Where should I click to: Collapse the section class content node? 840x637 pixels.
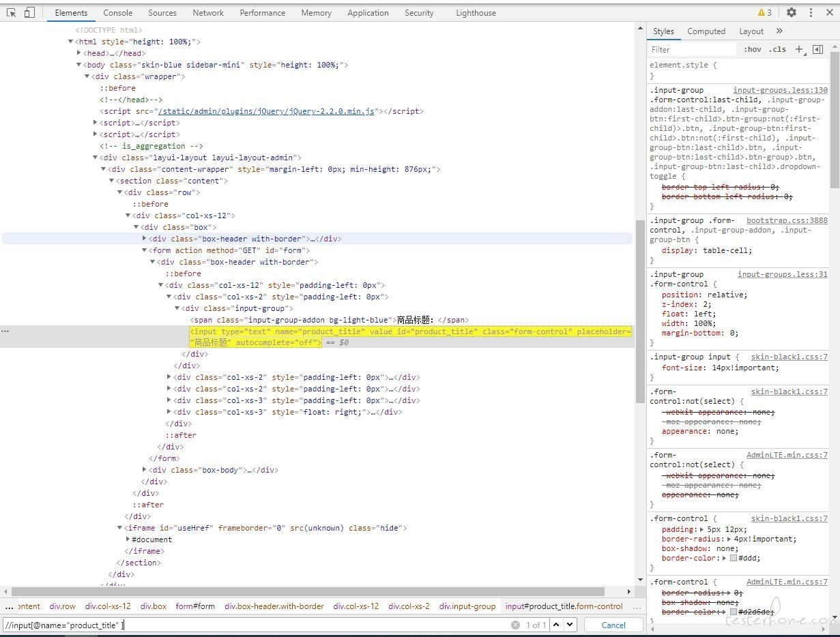[112, 181]
